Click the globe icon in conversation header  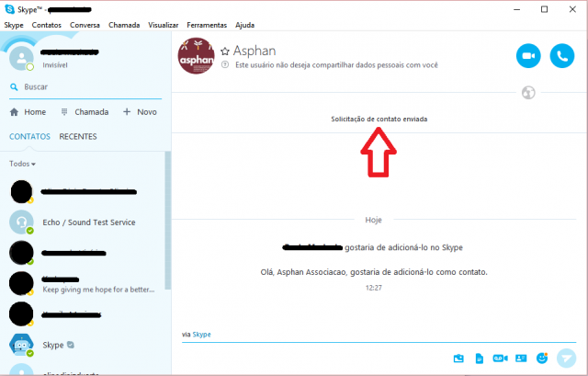528,92
